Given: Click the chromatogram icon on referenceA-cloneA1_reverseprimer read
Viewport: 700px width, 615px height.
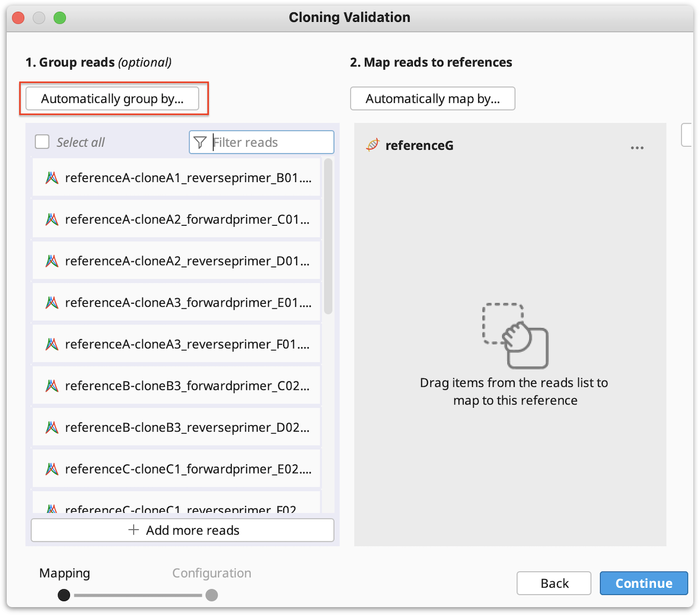Looking at the screenshot, I should [51, 177].
